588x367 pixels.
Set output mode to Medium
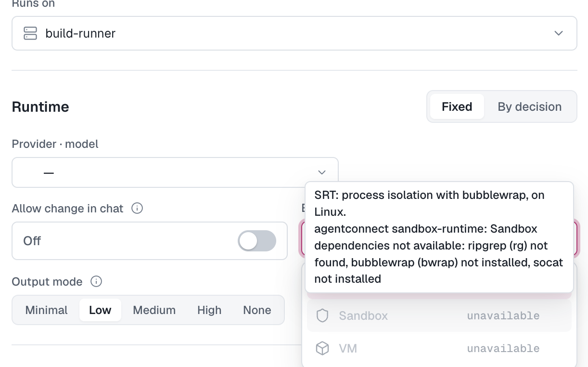tap(154, 310)
